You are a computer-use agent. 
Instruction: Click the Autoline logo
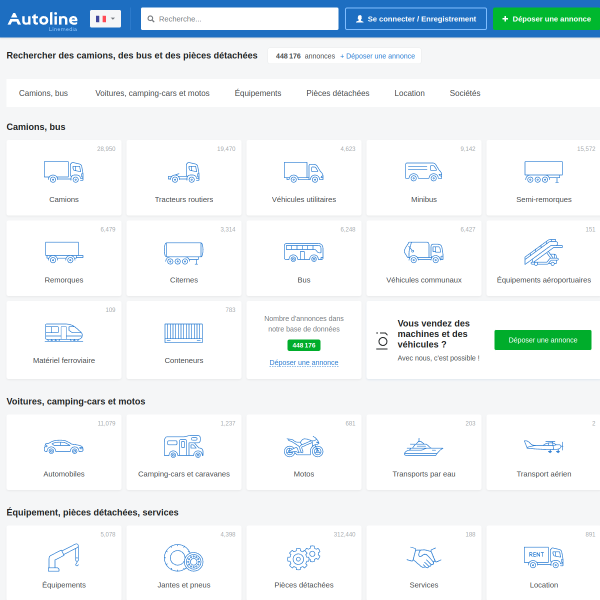(x=42, y=21)
